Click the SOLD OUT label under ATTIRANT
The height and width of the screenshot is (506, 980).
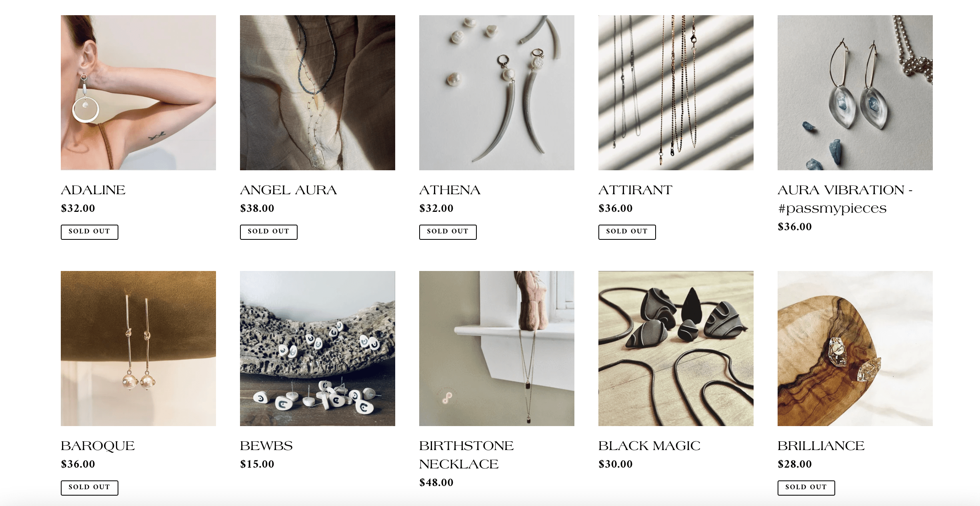pyautogui.click(x=627, y=232)
